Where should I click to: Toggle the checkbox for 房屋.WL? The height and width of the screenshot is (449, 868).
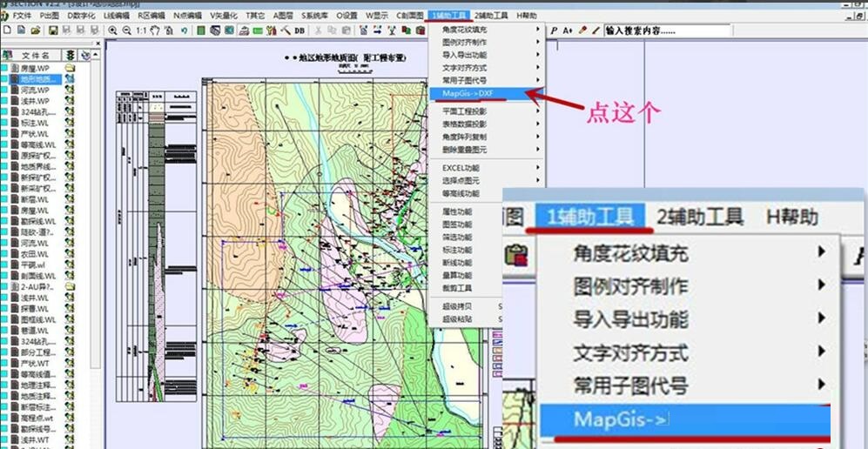4,210
